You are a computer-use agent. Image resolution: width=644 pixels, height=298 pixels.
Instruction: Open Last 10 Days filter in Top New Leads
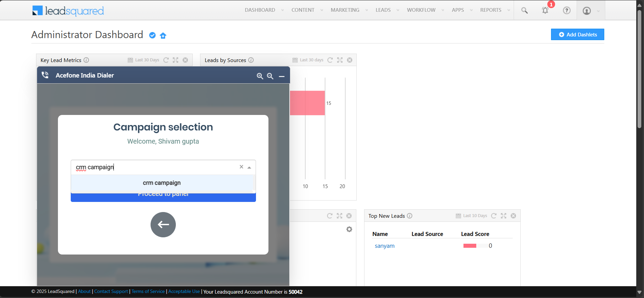click(x=472, y=216)
